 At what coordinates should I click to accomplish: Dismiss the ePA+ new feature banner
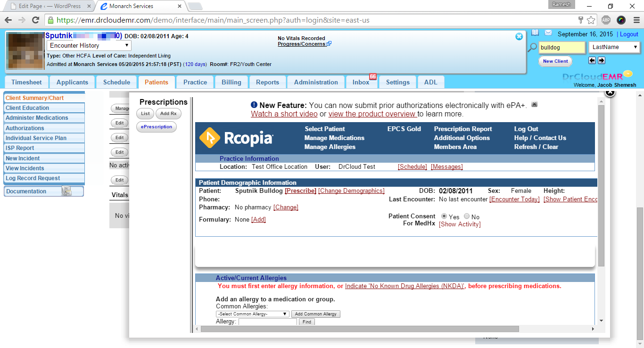click(x=534, y=105)
